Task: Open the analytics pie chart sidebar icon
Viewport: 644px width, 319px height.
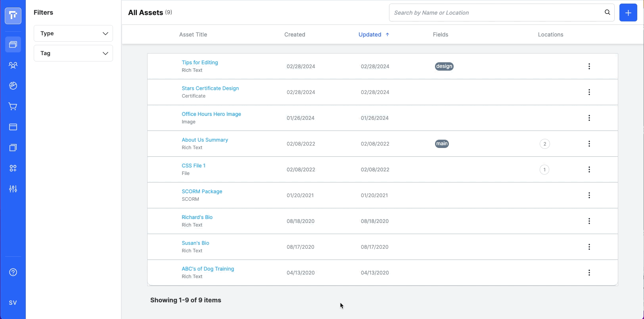Action: click(x=13, y=86)
